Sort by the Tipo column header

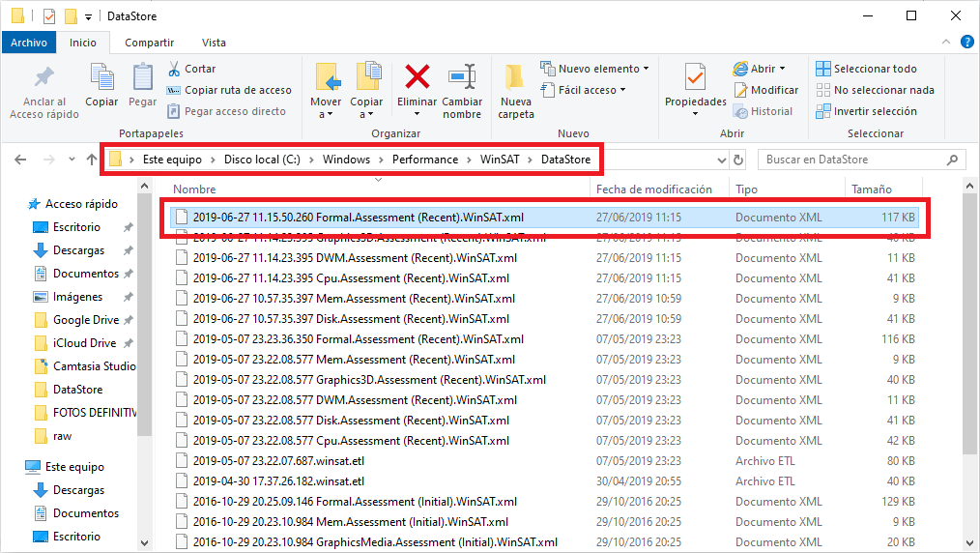746,189
